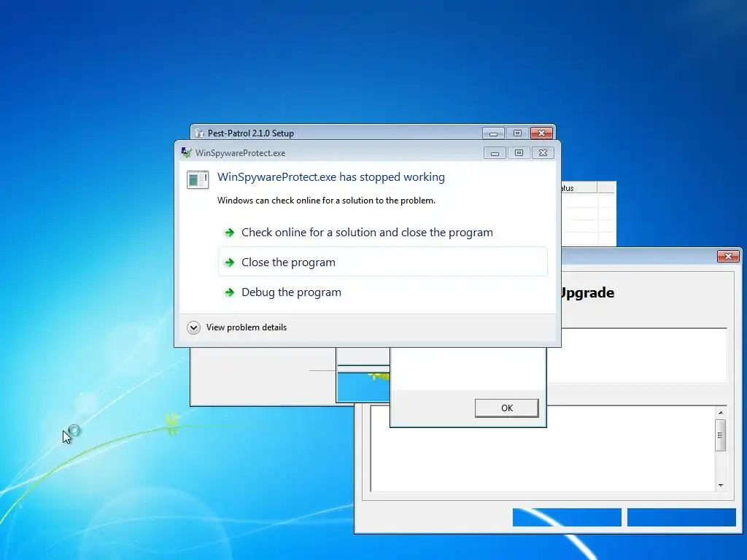Maximize the Pest-Patrol 2.1.0 Setup window
This screenshot has width=747, height=560.
coord(517,133)
